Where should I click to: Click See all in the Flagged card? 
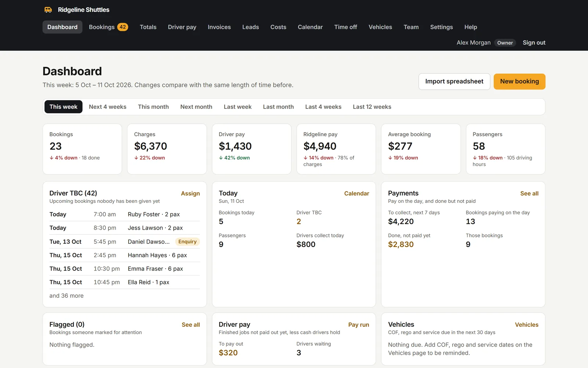[191, 325]
